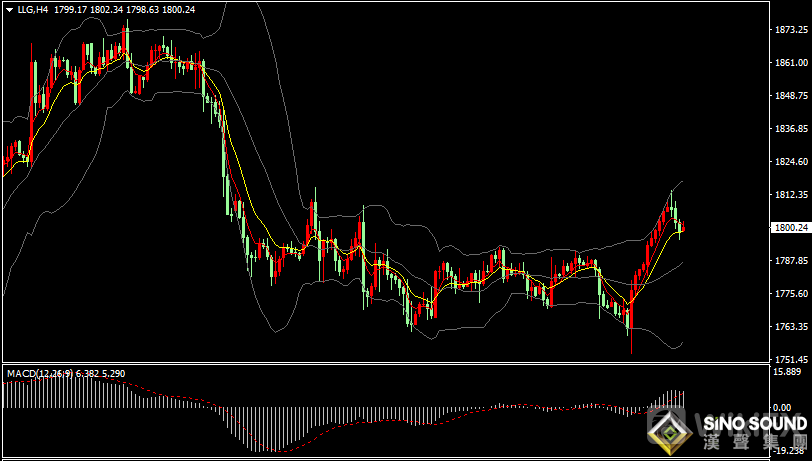Click the current price tag 1800.24

[x=791, y=228]
